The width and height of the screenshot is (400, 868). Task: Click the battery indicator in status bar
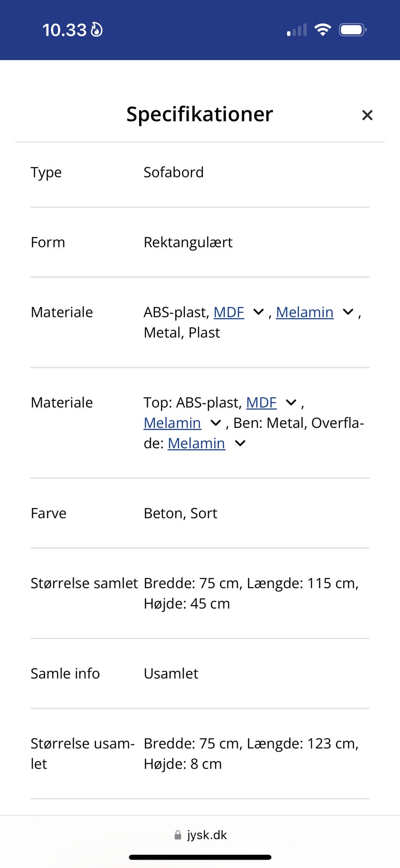coord(352,29)
